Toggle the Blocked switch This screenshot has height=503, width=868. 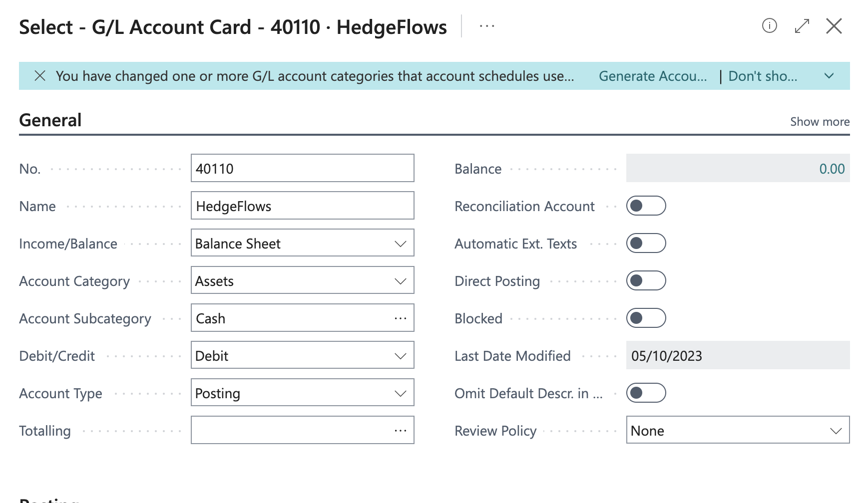pyautogui.click(x=646, y=318)
